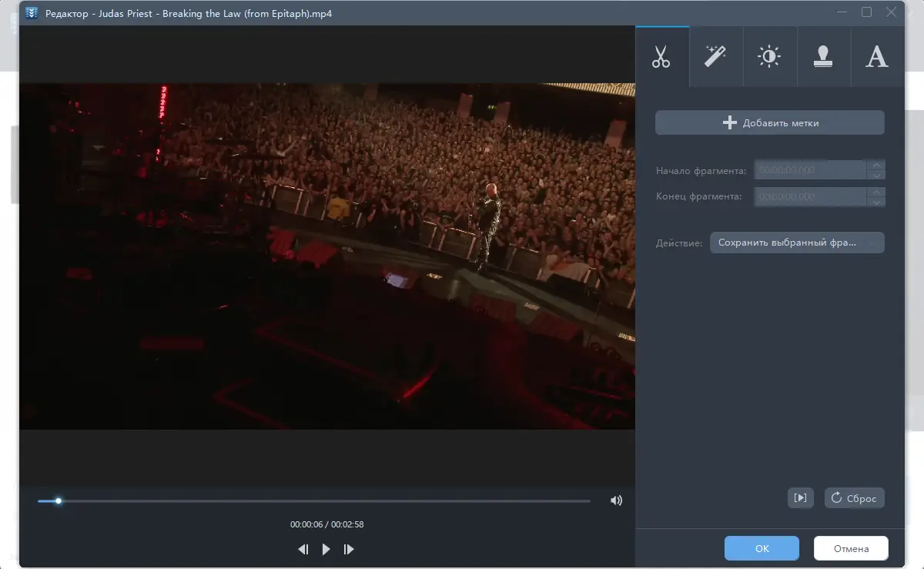Open the brightness and contrast adjustment tab
924x569 pixels.
[769, 57]
